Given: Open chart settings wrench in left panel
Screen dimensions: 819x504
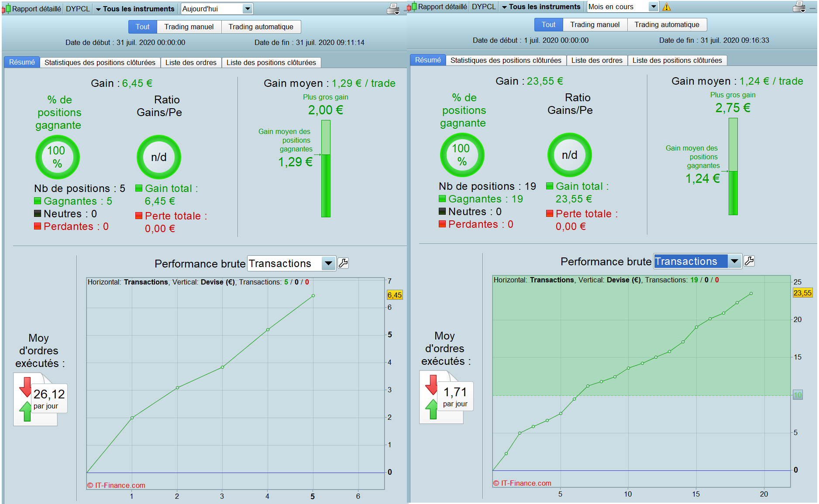Looking at the screenshot, I should [x=343, y=263].
